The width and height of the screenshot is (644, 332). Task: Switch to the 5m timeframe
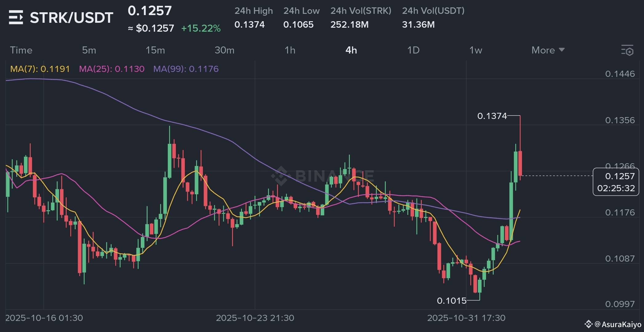click(x=89, y=50)
